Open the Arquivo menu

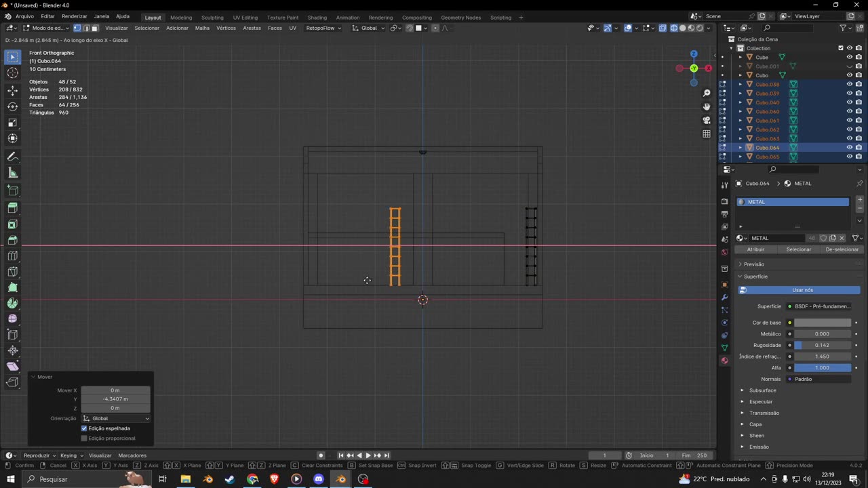24,16
